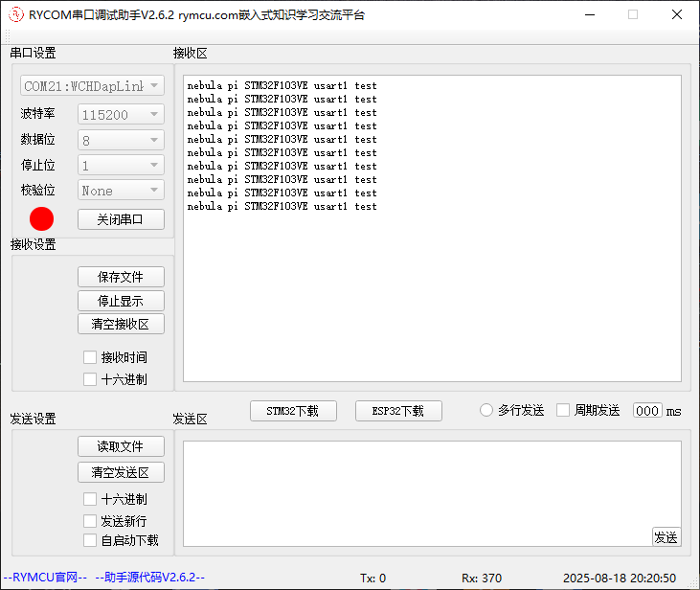Click the 清空接收区 button

tap(121, 324)
